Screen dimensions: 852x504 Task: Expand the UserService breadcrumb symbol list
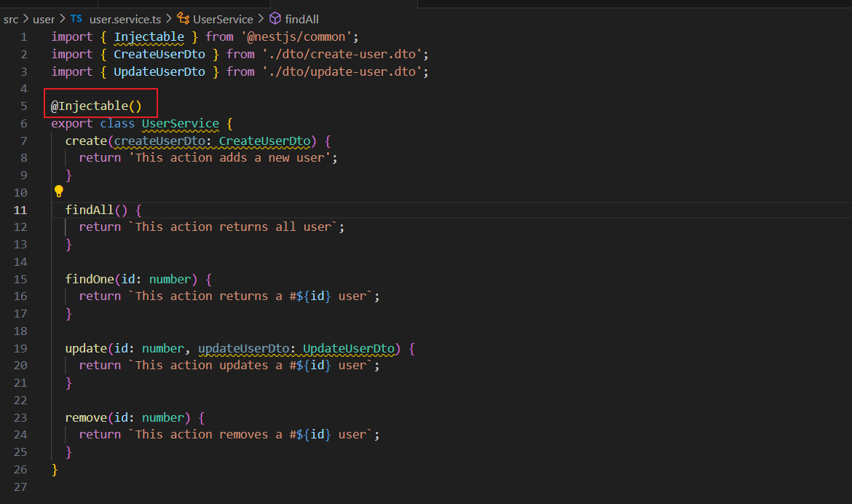pos(223,19)
